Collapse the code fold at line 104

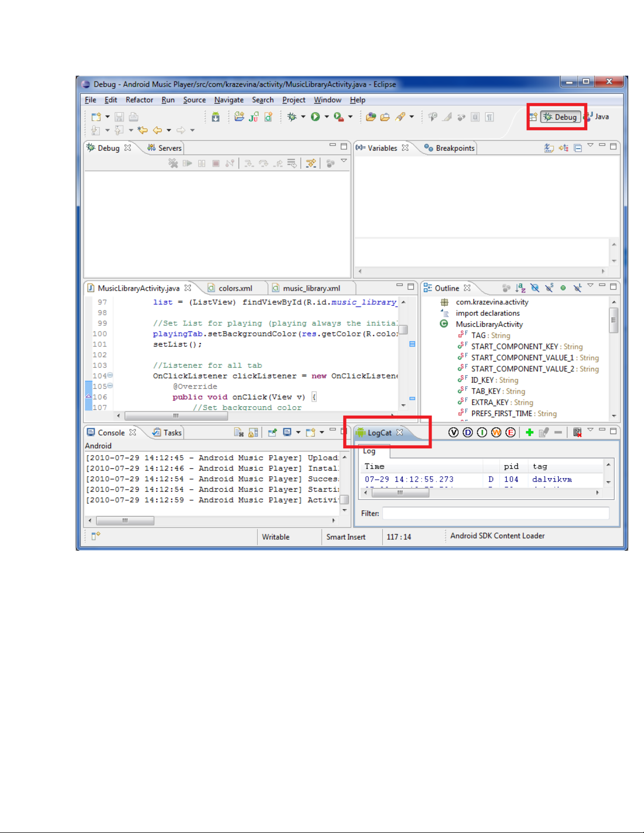click(110, 375)
